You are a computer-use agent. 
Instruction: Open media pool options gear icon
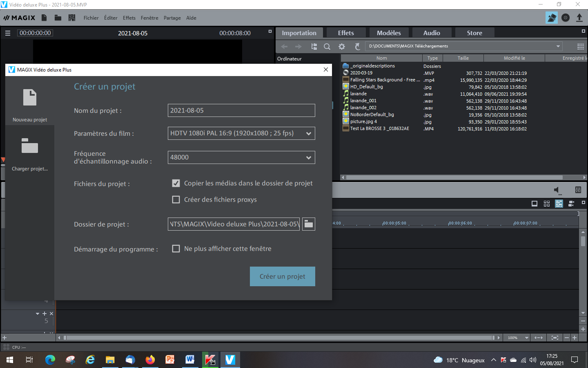(x=342, y=47)
